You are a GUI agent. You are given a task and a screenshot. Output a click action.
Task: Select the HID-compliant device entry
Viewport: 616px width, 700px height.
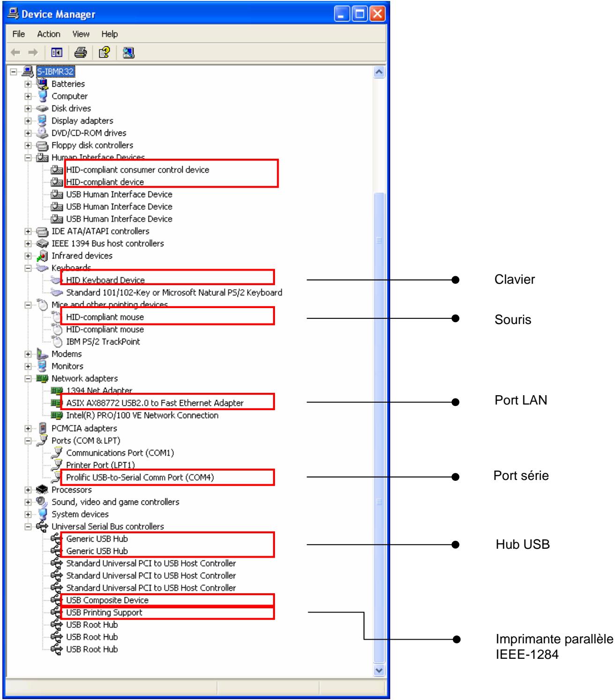click(x=105, y=182)
